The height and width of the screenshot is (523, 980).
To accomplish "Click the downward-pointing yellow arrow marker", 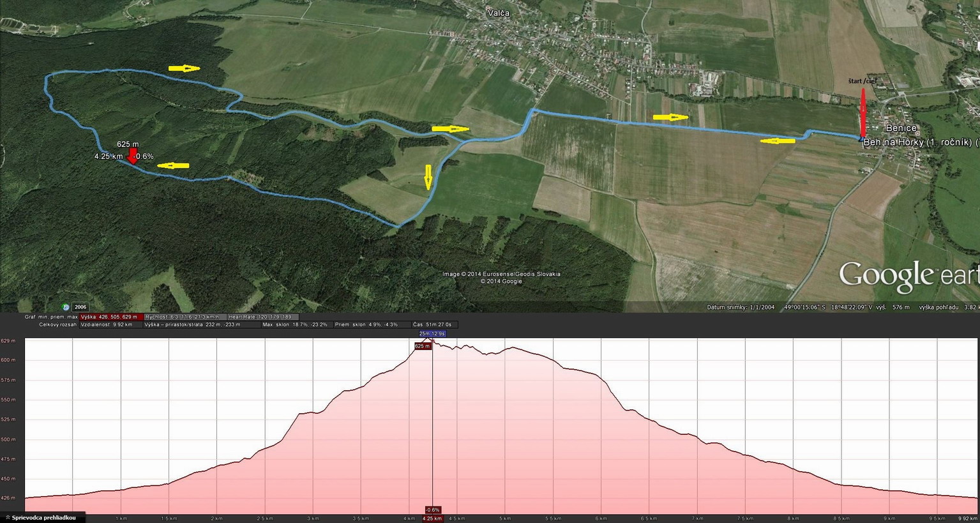I will [428, 178].
